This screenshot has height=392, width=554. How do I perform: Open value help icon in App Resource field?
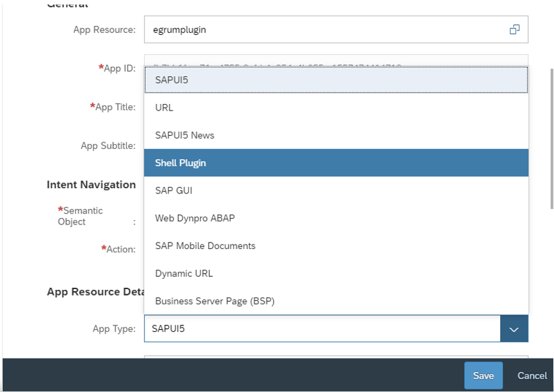point(515,30)
